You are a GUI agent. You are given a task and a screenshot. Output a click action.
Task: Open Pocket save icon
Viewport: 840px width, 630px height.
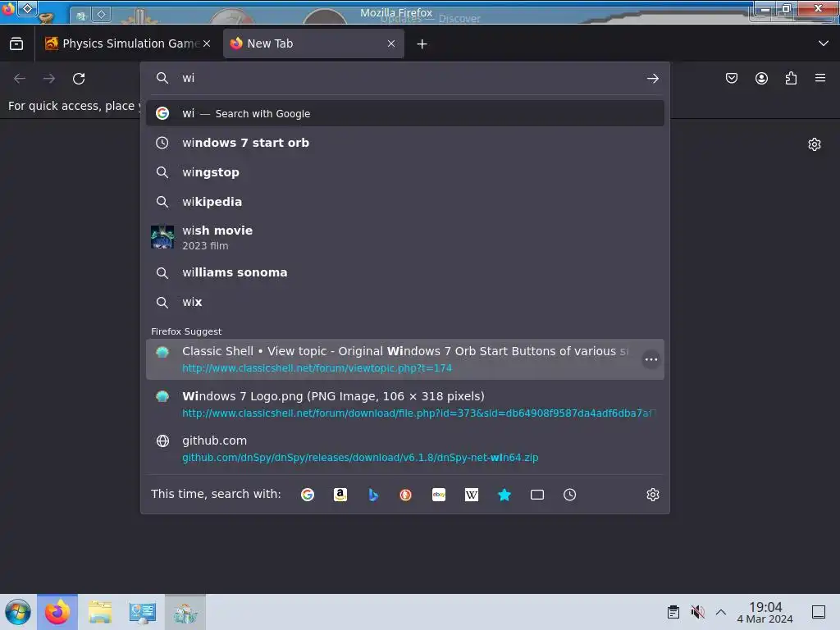[x=731, y=78]
